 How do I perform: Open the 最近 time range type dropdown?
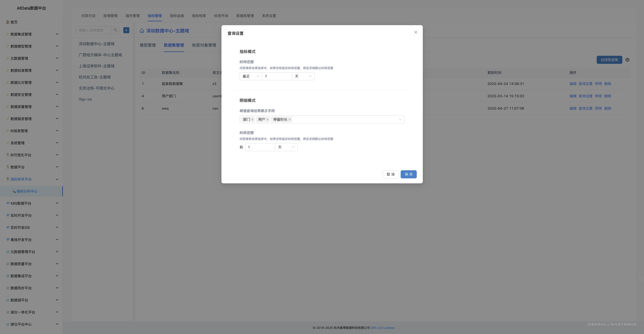tap(251, 76)
